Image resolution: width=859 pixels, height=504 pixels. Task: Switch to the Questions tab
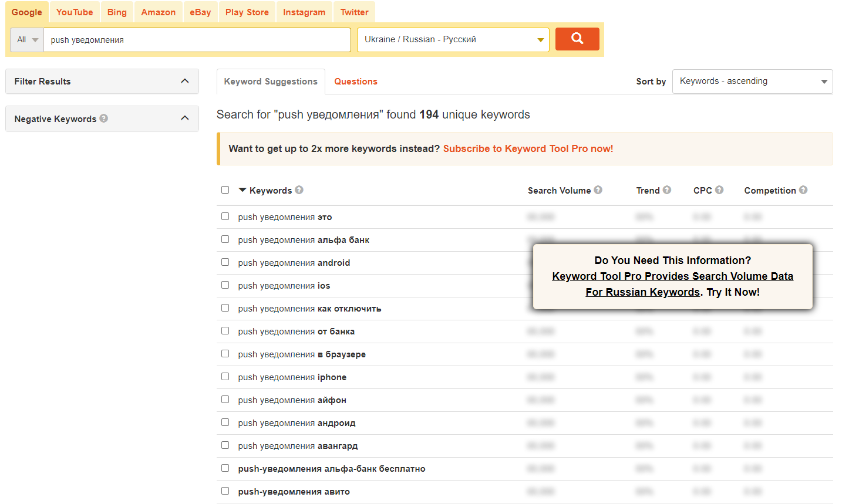[355, 82]
